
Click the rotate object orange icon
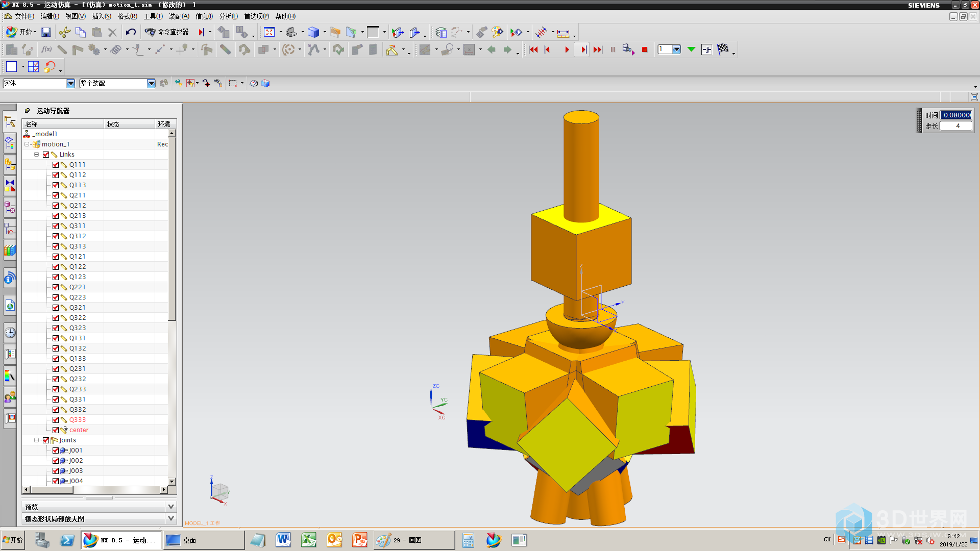[50, 66]
